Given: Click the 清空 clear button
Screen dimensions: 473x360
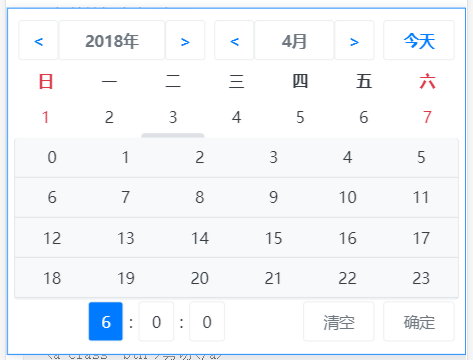Looking at the screenshot, I should [x=339, y=322].
